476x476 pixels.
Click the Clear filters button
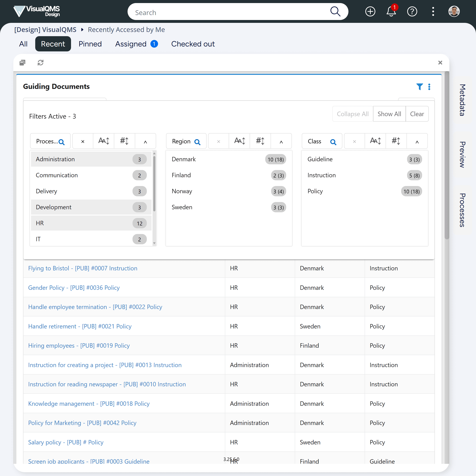coord(417,114)
